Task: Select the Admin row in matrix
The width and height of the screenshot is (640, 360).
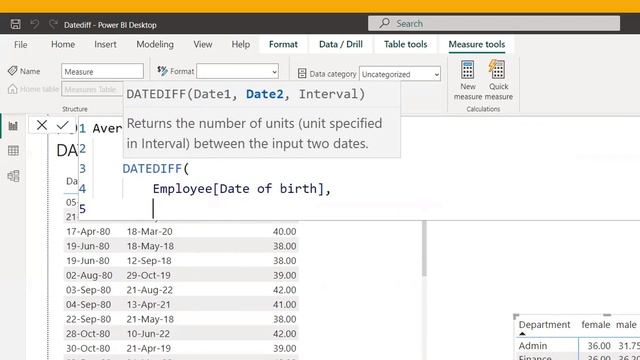Action: pos(533,346)
